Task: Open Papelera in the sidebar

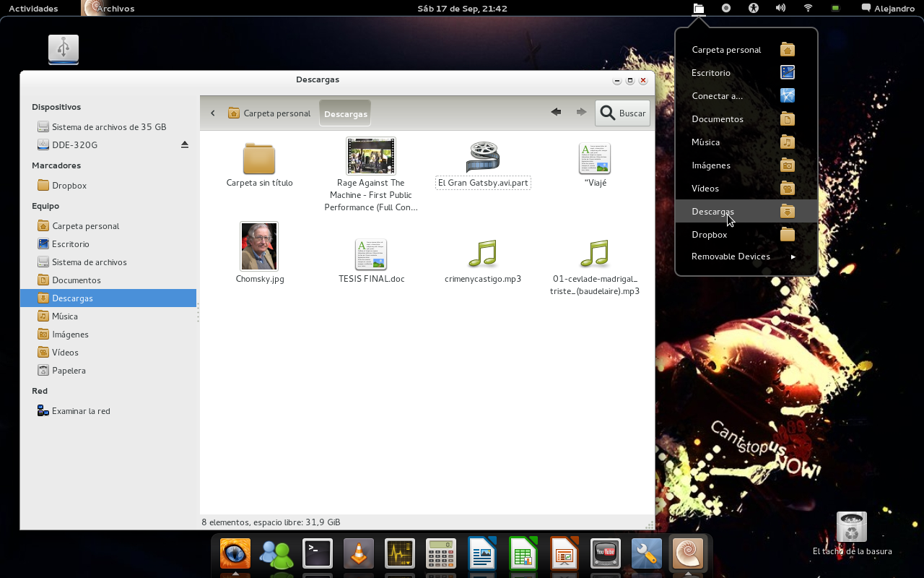Action: pyautogui.click(x=108, y=370)
